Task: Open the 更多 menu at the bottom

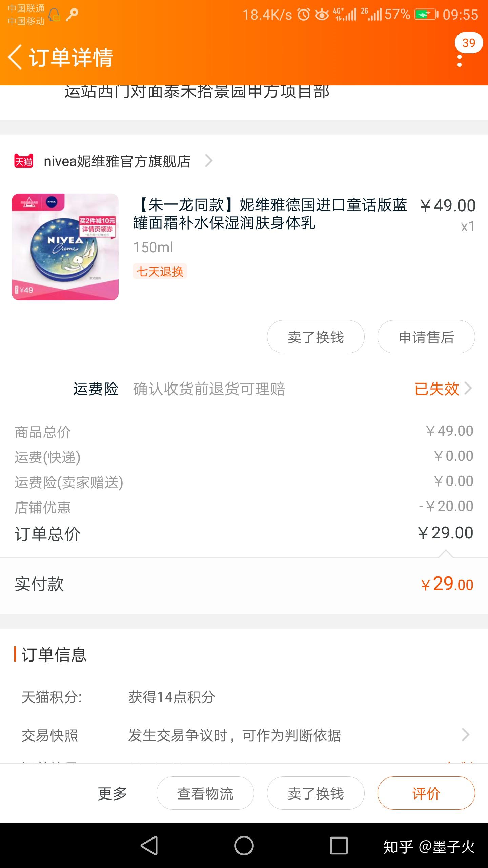Action: 112,793
